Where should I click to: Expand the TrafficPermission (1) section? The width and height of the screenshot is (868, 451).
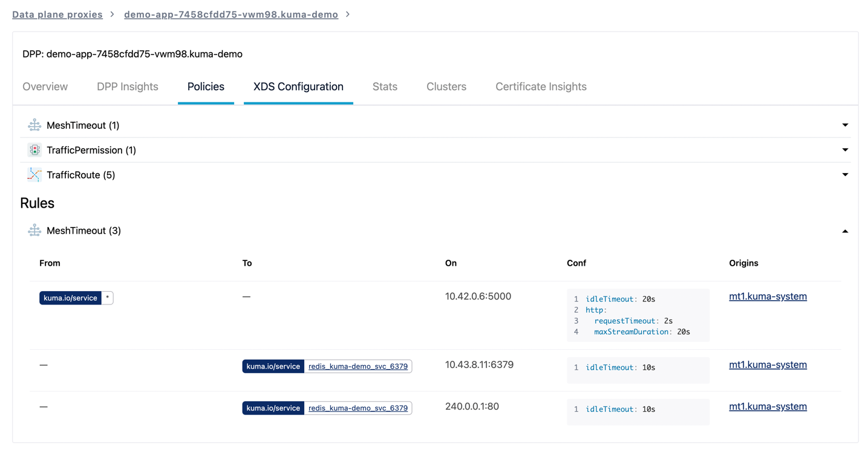845,150
